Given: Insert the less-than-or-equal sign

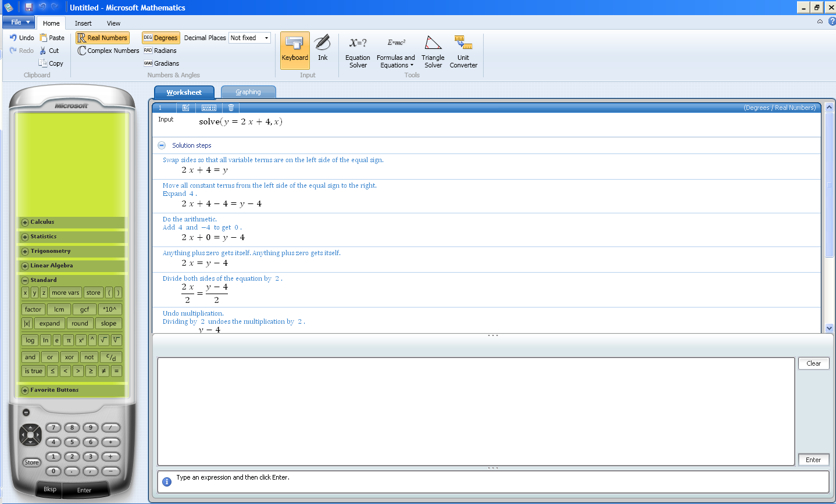Looking at the screenshot, I should point(52,371).
